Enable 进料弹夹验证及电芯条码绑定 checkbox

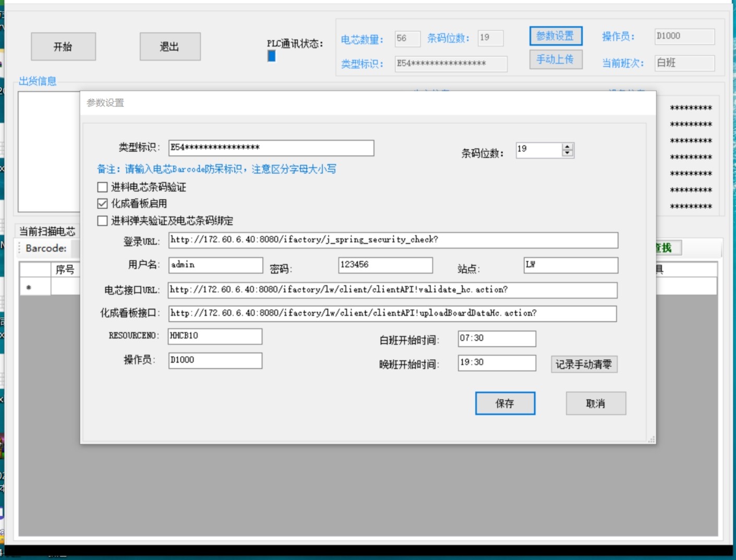click(x=103, y=221)
